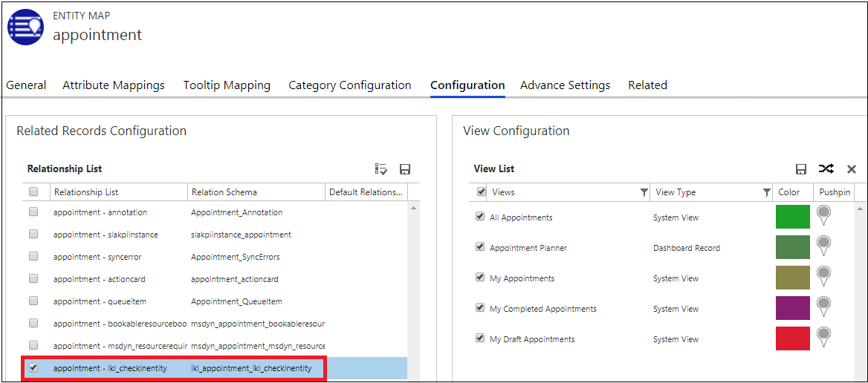Change the Appointment Planner color swatch
The width and height of the screenshot is (868, 383).
click(793, 247)
